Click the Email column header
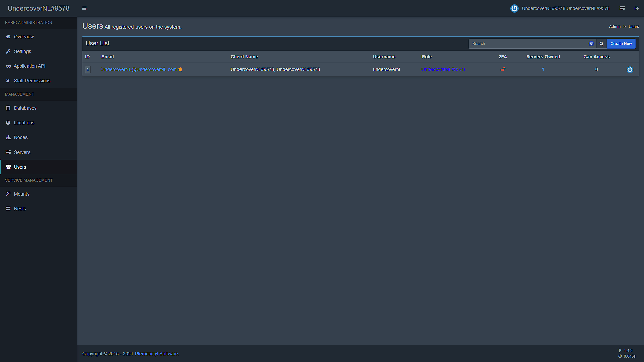 [108, 57]
